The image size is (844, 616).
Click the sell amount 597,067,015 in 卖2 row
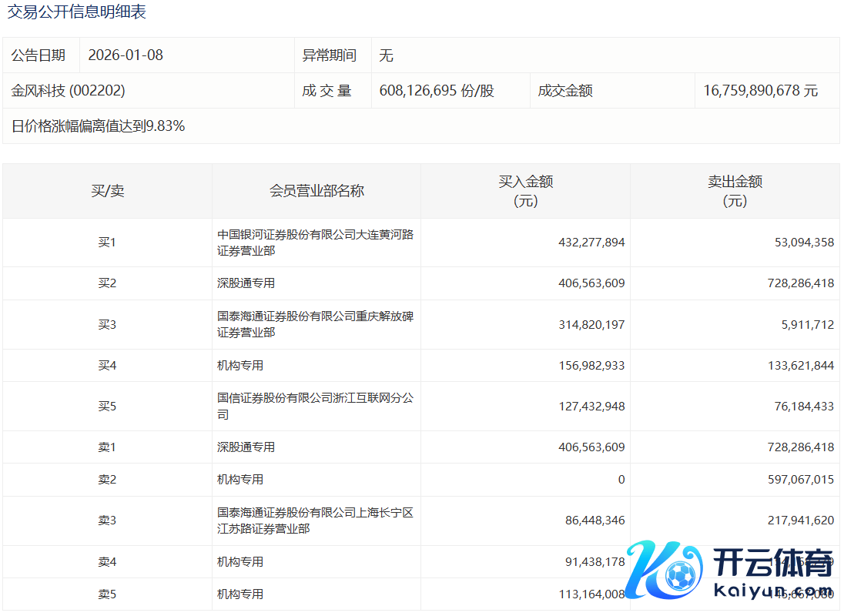795,480
